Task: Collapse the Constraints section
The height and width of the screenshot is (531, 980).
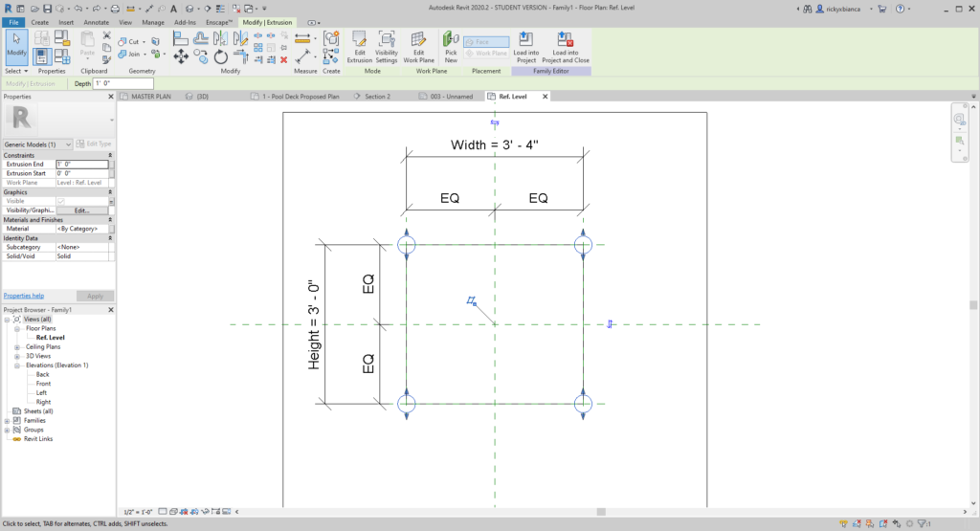Action: click(x=110, y=155)
